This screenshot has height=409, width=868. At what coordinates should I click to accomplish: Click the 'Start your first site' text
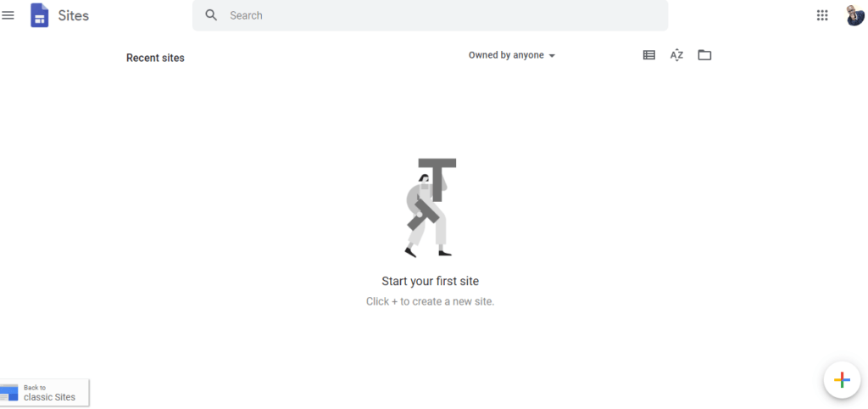tap(430, 281)
